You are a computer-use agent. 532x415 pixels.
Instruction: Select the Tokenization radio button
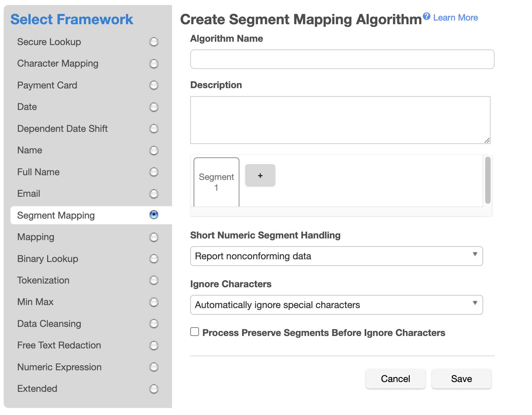(x=154, y=280)
